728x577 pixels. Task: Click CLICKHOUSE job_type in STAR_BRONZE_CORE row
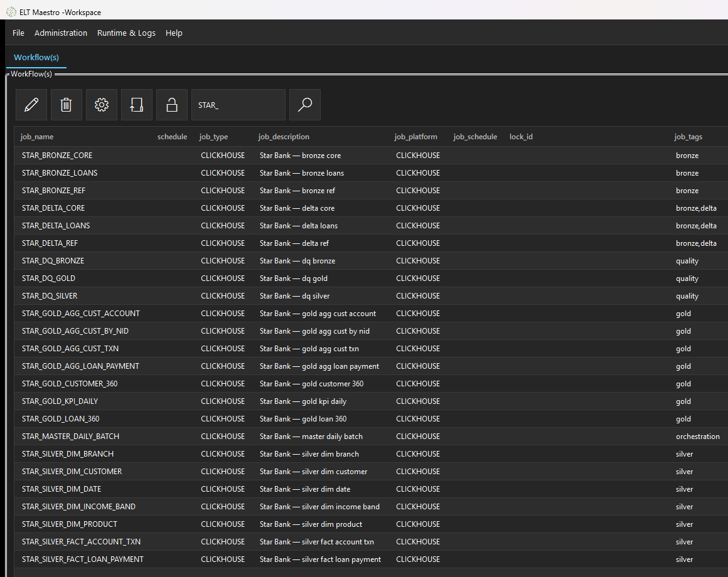click(223, 156)
